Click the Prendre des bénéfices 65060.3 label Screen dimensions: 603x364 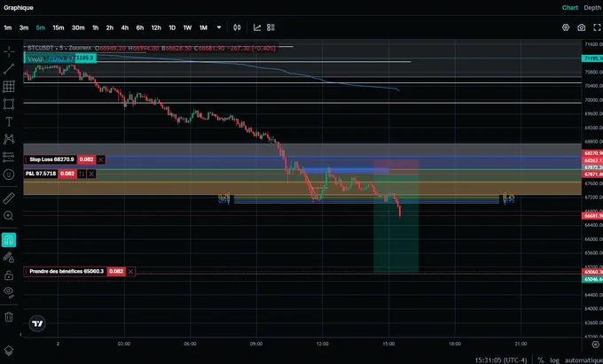click(x=67, y=272)
